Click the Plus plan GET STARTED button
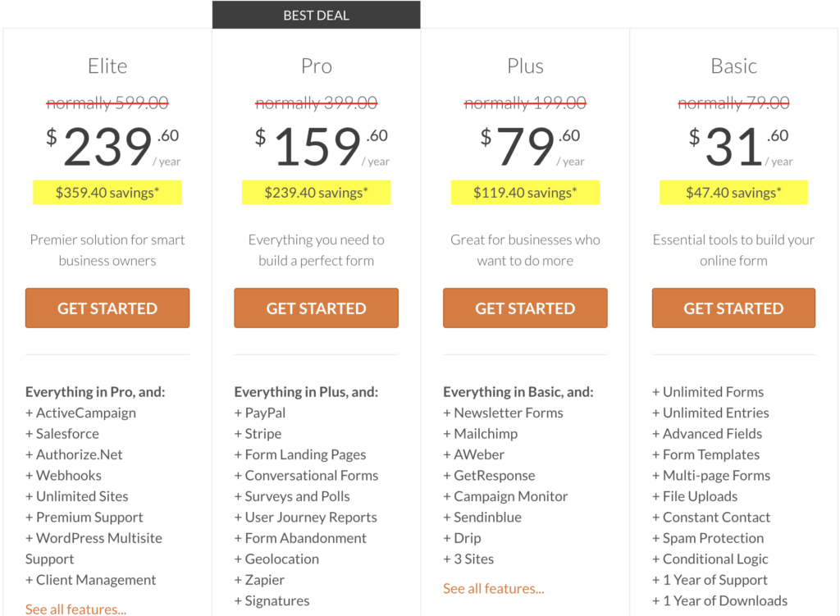This screenshot has height=616, width=840. point(524,308)
